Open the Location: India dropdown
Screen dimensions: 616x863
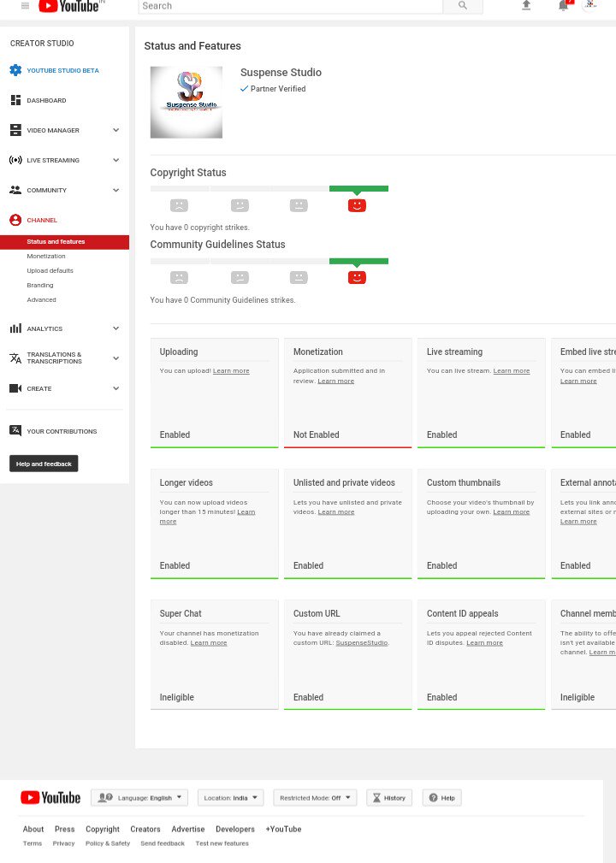231,797
